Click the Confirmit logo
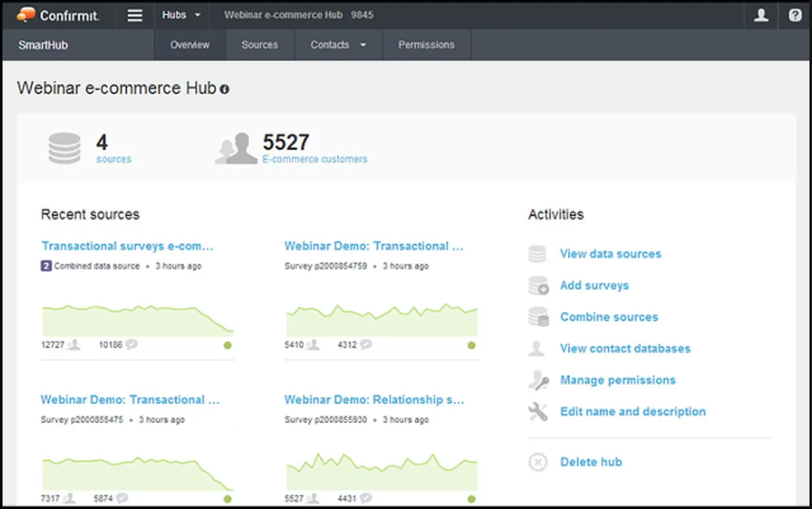 coord(58,15)
